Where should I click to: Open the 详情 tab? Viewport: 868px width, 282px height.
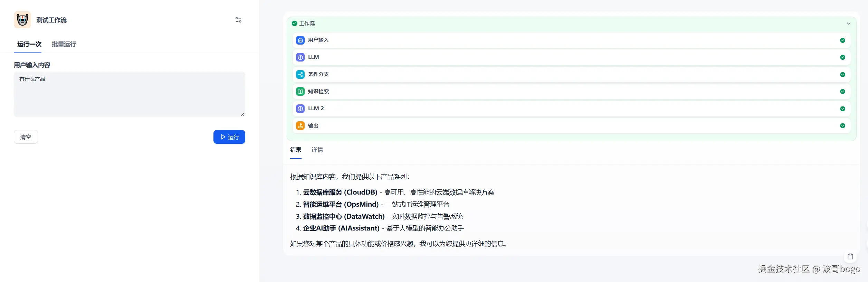click(317, 150)
